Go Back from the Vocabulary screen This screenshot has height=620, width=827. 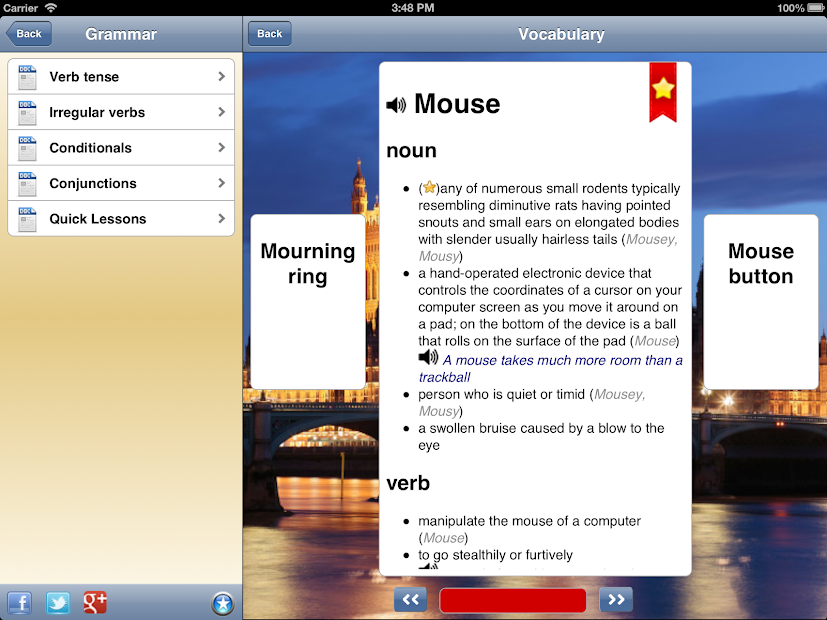click(268, 33)
